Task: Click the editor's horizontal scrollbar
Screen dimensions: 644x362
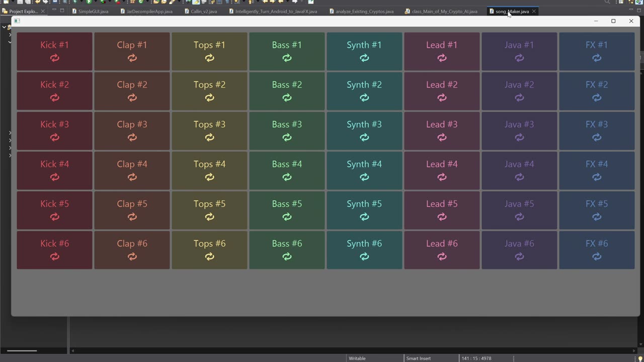Action: click(x=353, y=350)
